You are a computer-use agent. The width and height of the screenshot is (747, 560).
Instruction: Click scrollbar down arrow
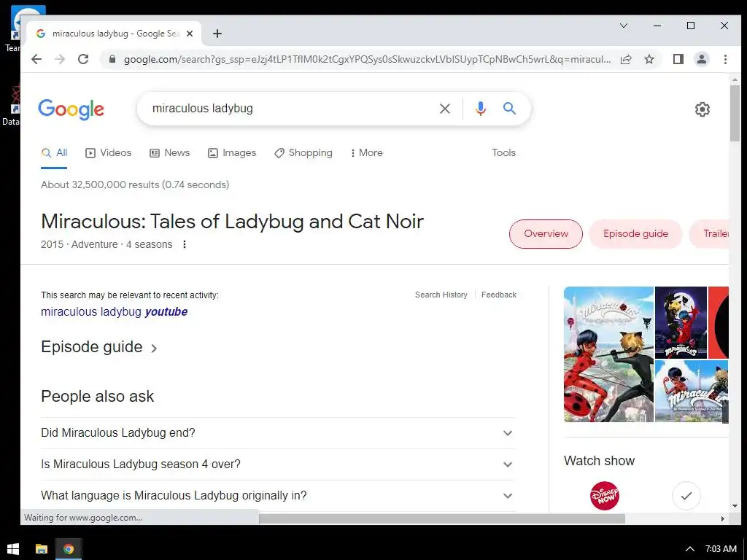[734, 506]
